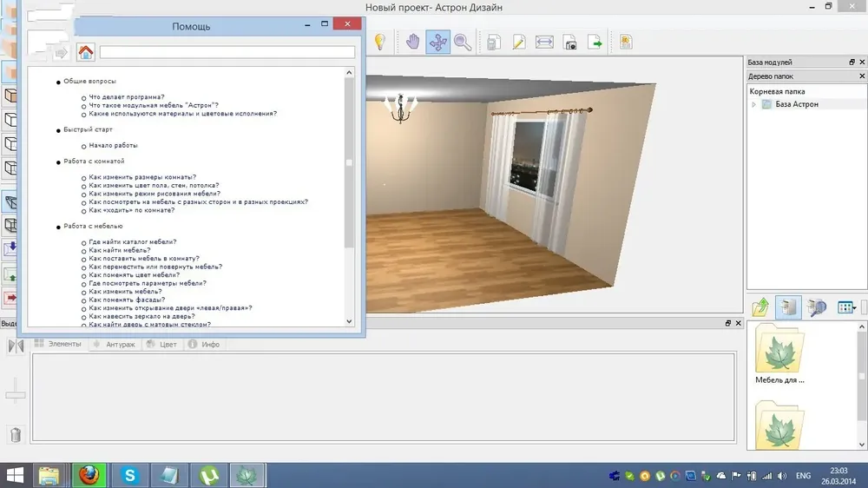
Task: Expand the База Астрон tree node
Action: tap(753, 104)
